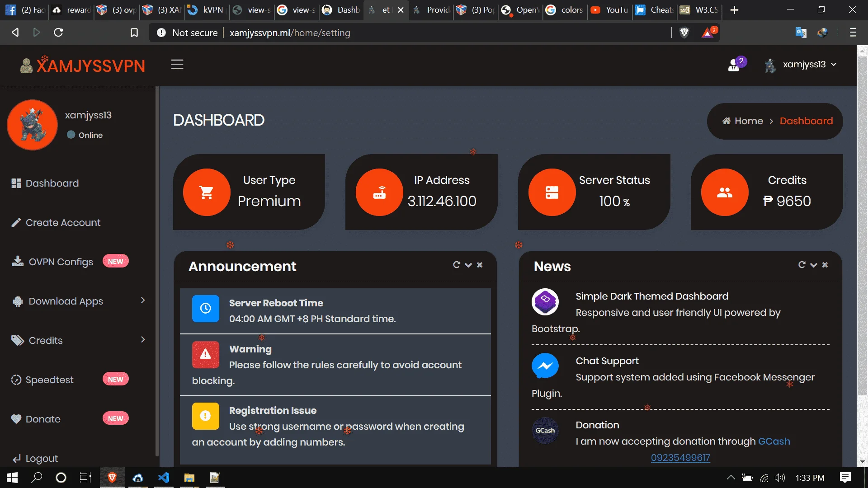
Task: Open File Explorer from taskbar
Action: click(x=189, y=478)
